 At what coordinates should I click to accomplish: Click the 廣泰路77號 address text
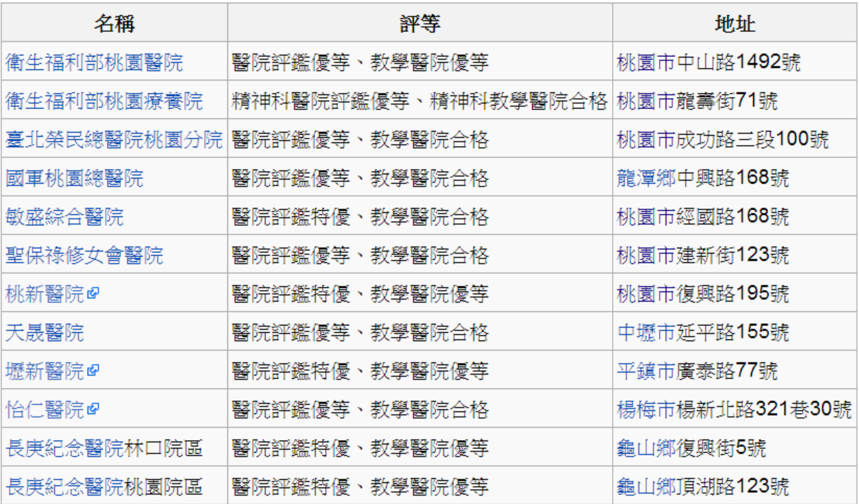[x=727, y=371]
